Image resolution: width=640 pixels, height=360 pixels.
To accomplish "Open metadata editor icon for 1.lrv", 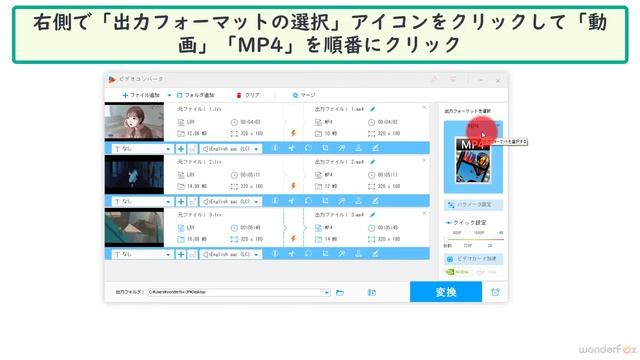I will (x=375, y=148).
